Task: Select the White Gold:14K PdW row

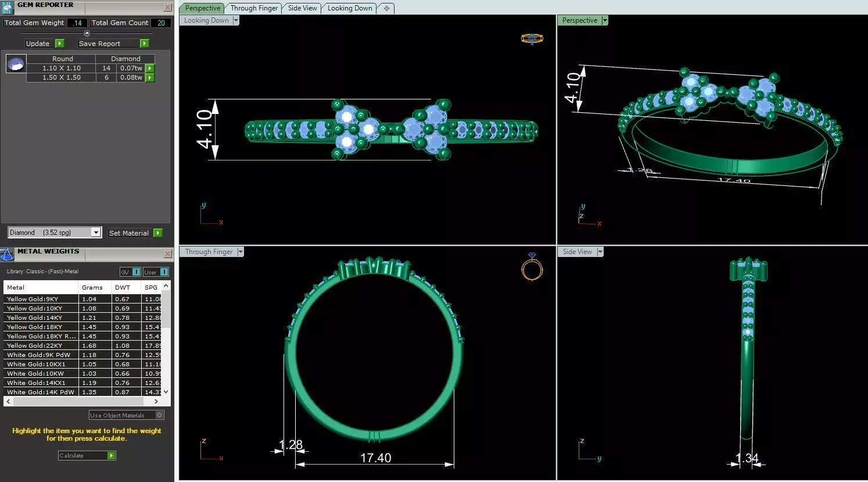Action: [83, 392]
